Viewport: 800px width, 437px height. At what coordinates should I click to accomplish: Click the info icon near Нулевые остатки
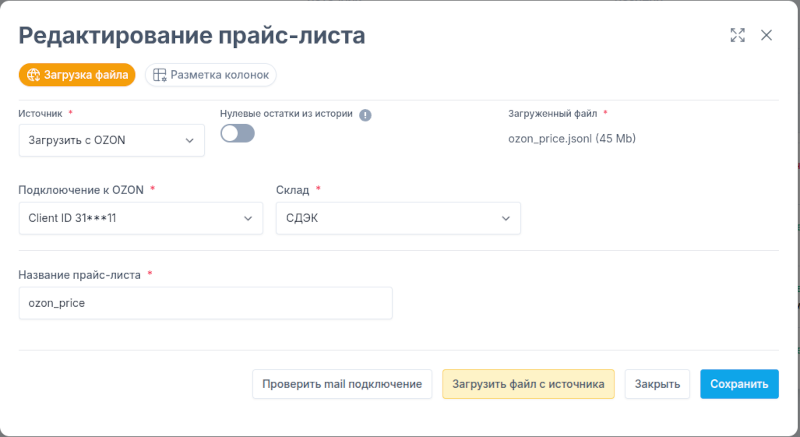click(x=365, y=115)
